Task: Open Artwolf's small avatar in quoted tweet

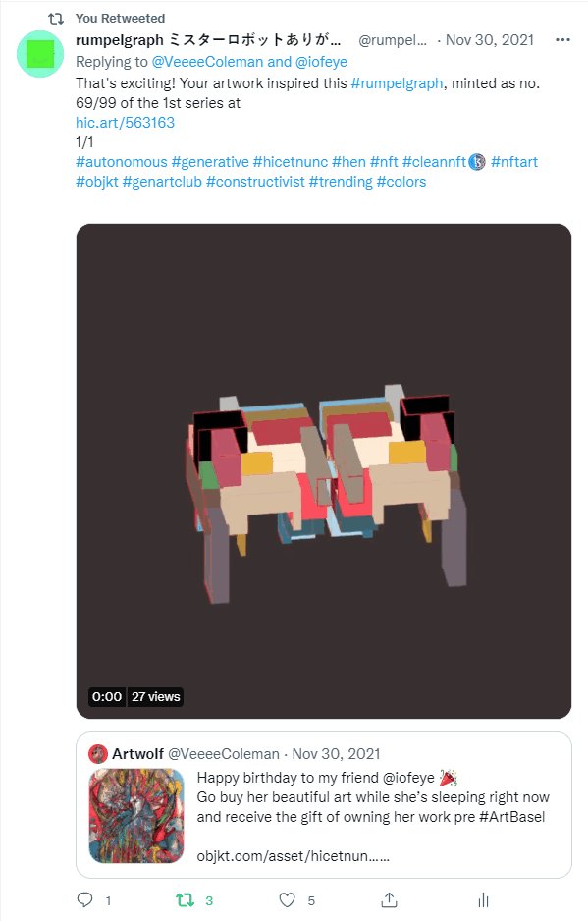Action: [98, 754]
